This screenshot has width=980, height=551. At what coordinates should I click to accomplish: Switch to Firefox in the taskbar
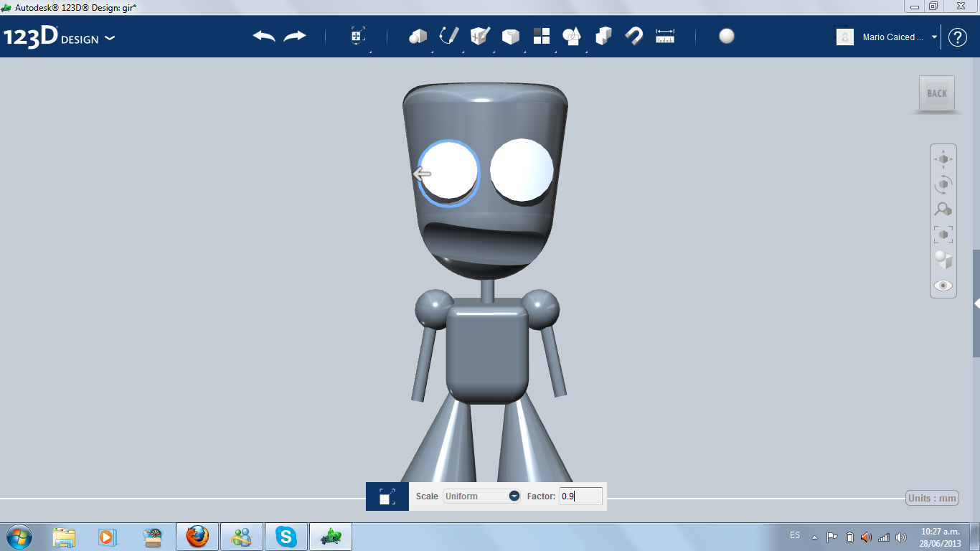tap(197, 537)
